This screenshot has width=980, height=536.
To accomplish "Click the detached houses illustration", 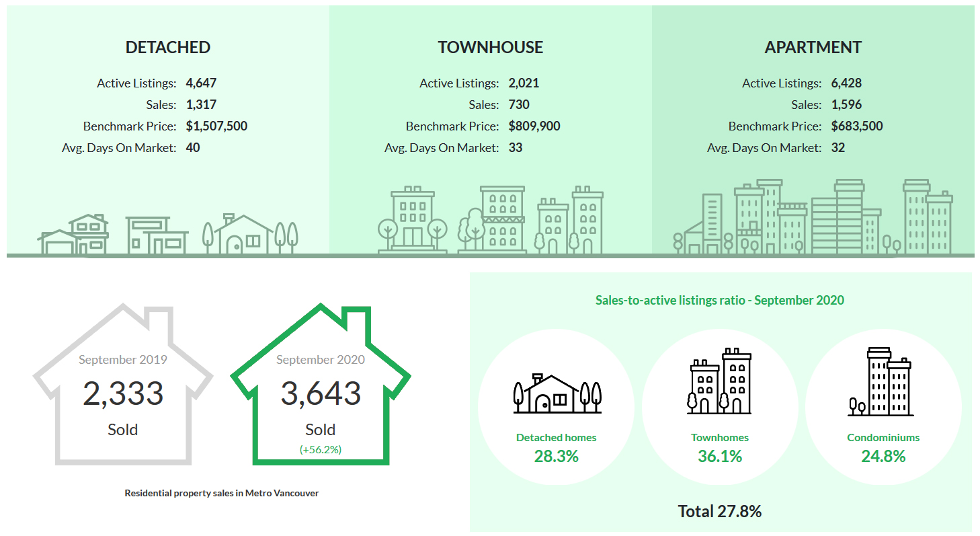I will point(167,234).
